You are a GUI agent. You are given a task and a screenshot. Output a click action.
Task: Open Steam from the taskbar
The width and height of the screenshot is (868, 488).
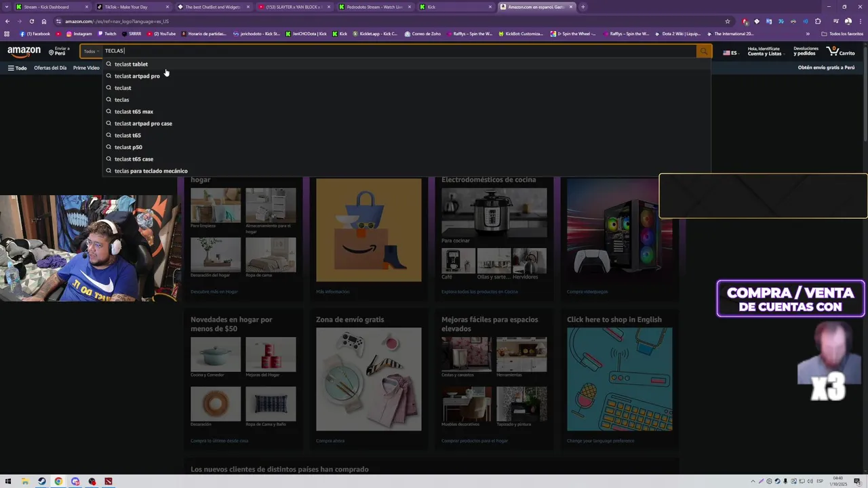[41, 481]
